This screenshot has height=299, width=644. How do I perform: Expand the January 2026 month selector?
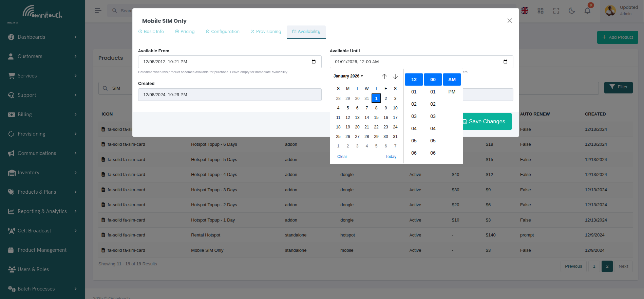pos(348,76)
